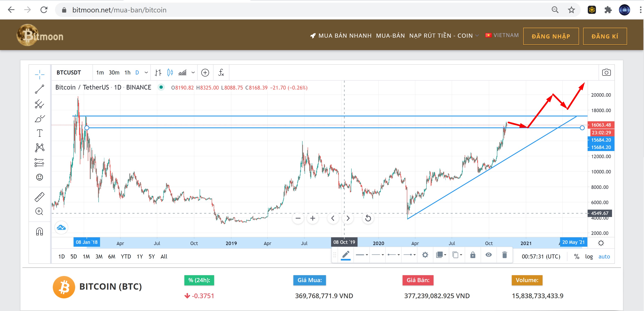Open the clone/copy drawing dropdown
This screenshot has width=644, height=311.
click(x=457, y=255)
